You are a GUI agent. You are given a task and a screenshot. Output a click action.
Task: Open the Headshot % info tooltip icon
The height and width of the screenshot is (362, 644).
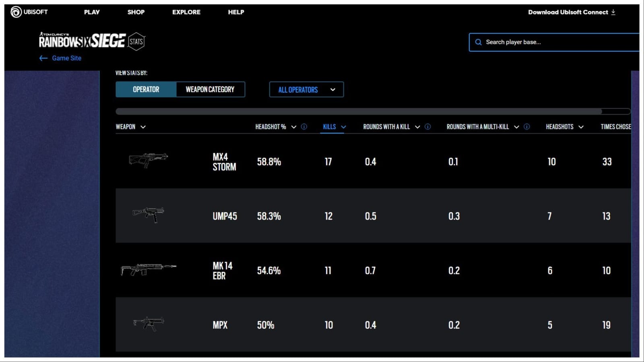click(304, 127)
